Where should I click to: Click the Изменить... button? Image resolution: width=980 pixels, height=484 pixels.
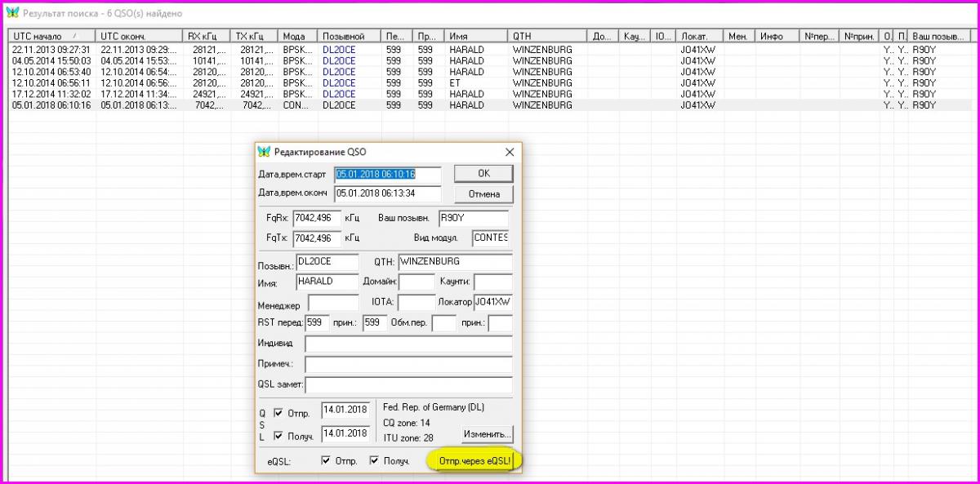click(487, 433)
